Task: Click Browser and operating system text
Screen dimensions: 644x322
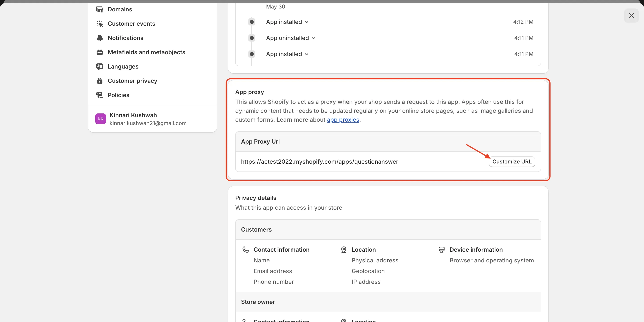Action: [491, 260]
